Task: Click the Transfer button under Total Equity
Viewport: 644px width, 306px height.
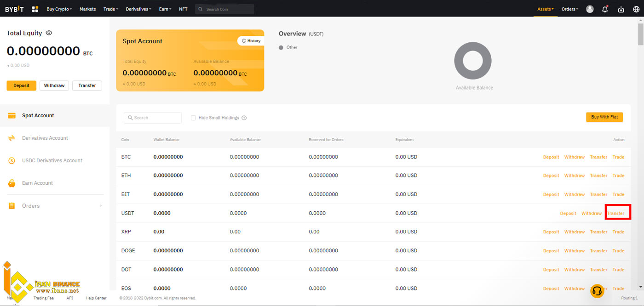Action: pyautogui.click(x=87, y=85)
